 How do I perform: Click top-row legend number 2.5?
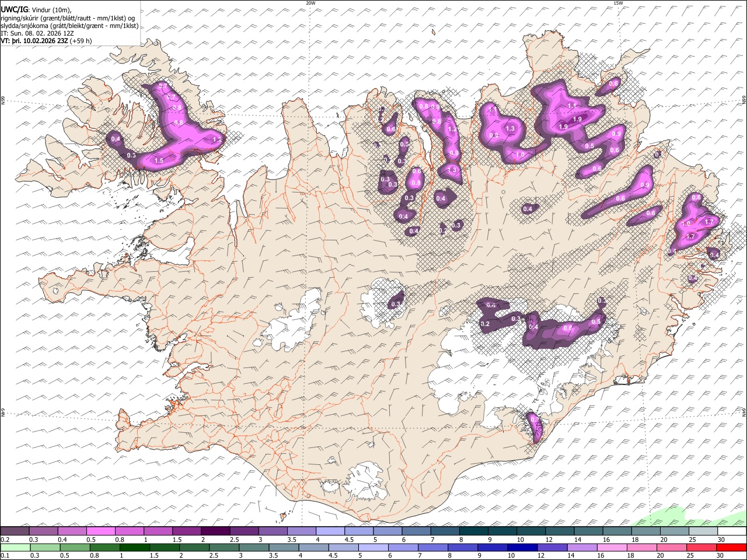pyautogui.click(x=235, y=540)
